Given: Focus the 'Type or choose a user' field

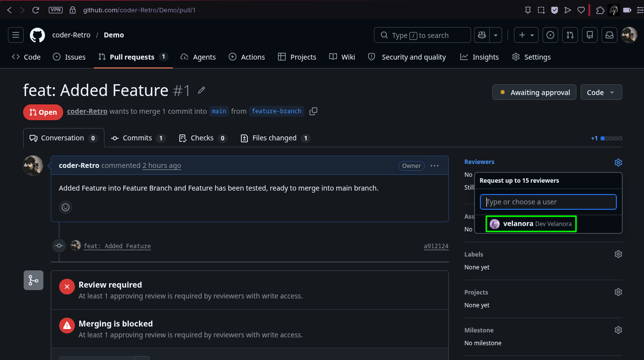Looking at the screenshot, I should coord(548,202).
